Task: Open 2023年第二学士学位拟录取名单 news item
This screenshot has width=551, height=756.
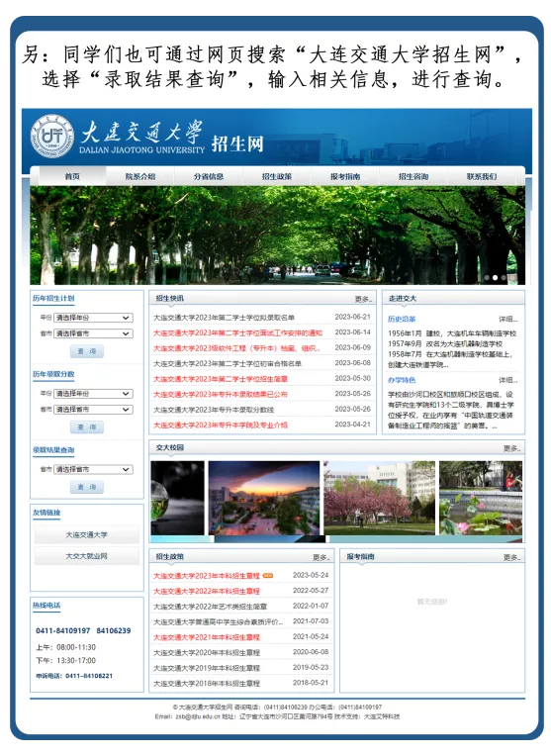Action: [x=225, y=318]
